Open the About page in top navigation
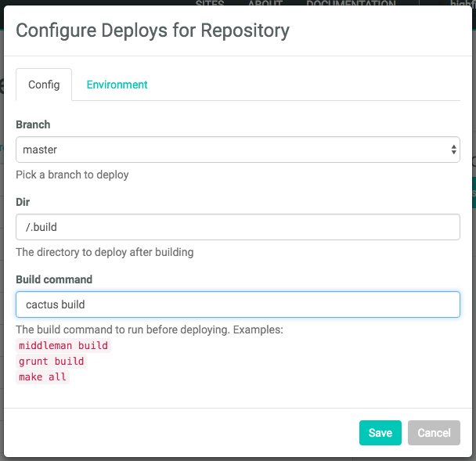 pos(265,4)
